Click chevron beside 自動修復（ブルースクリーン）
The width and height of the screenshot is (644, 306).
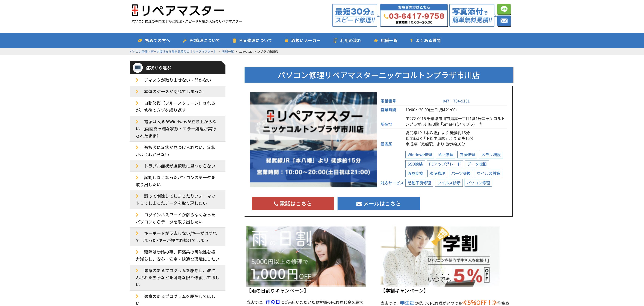(137, 103)
